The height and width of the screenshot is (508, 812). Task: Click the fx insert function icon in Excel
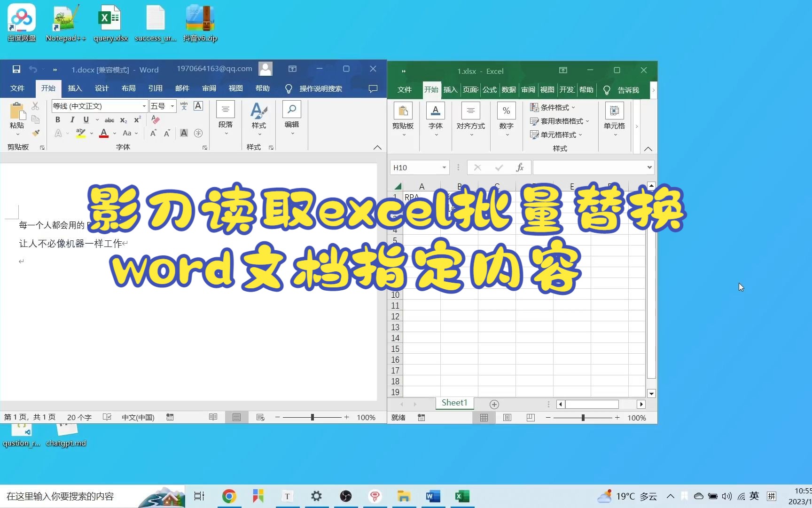(520, 167)
